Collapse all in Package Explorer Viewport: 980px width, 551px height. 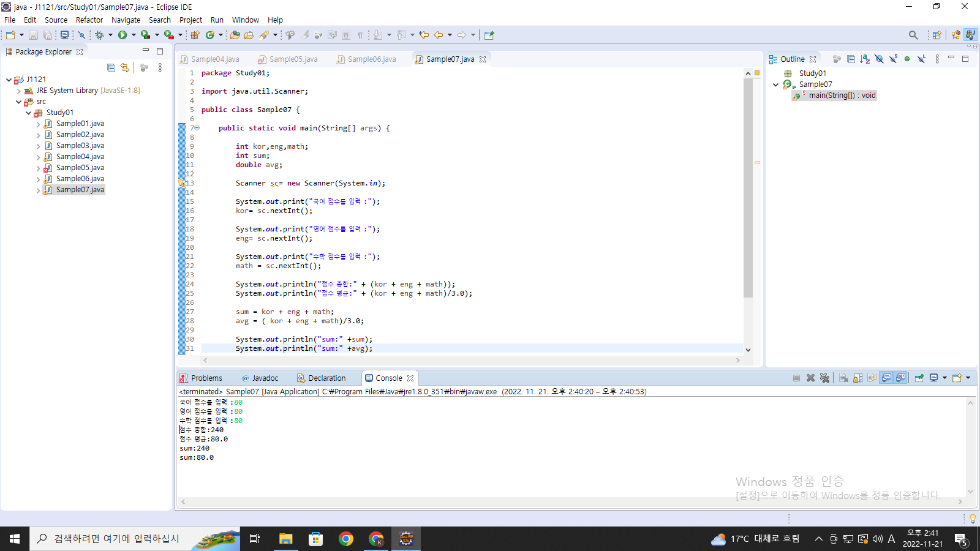point(111,67)
